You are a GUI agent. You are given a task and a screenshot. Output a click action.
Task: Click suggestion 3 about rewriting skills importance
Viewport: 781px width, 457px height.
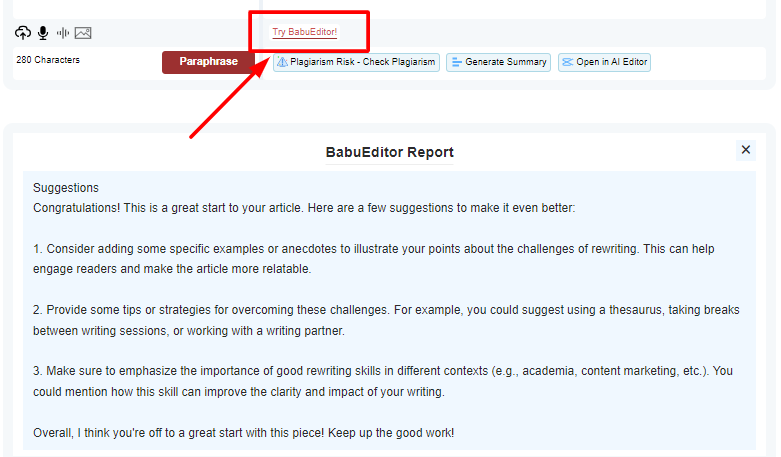point(383,381)
